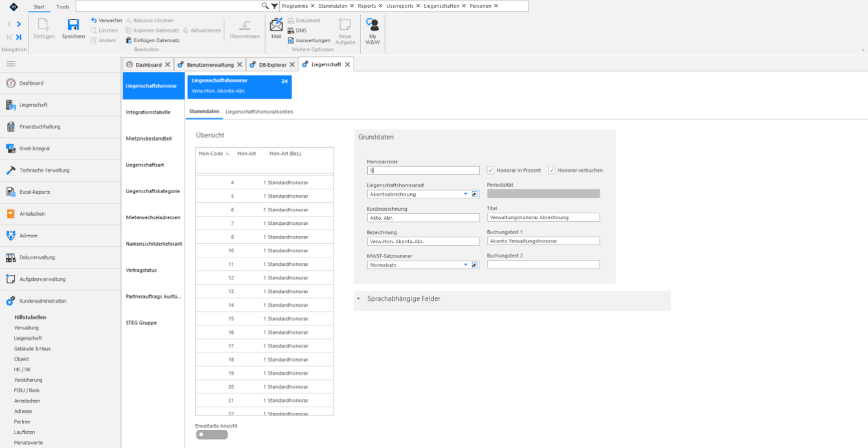Viewport: 868px width, 448px height.
Task: Collapse sidebar with hamburger menu icon
Action: 11,64
